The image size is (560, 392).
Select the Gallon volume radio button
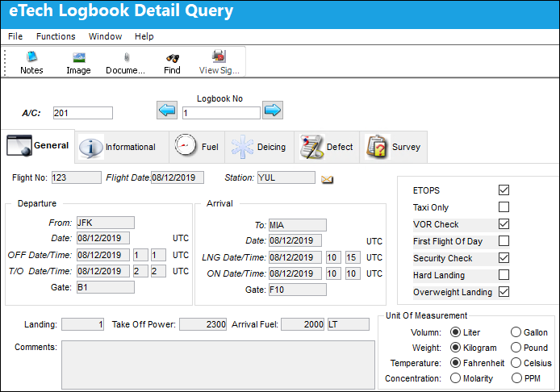(x=516, y=332)
